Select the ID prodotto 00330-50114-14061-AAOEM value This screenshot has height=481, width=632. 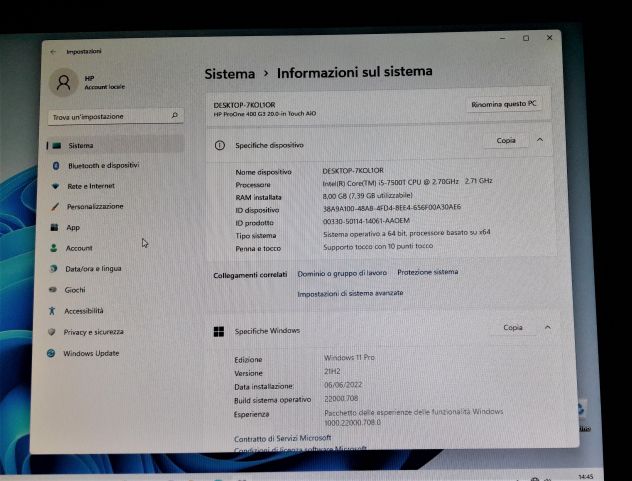(x=366, y=221)
